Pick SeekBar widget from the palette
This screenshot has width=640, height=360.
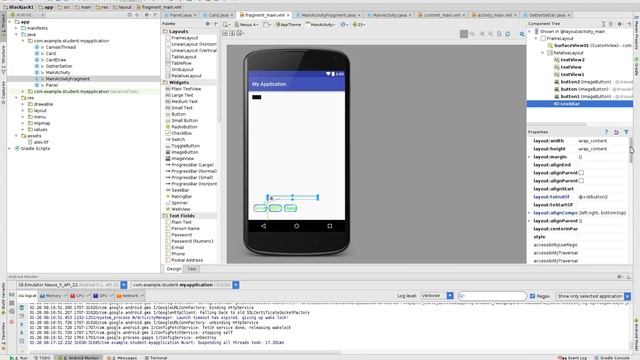(180, 190)
